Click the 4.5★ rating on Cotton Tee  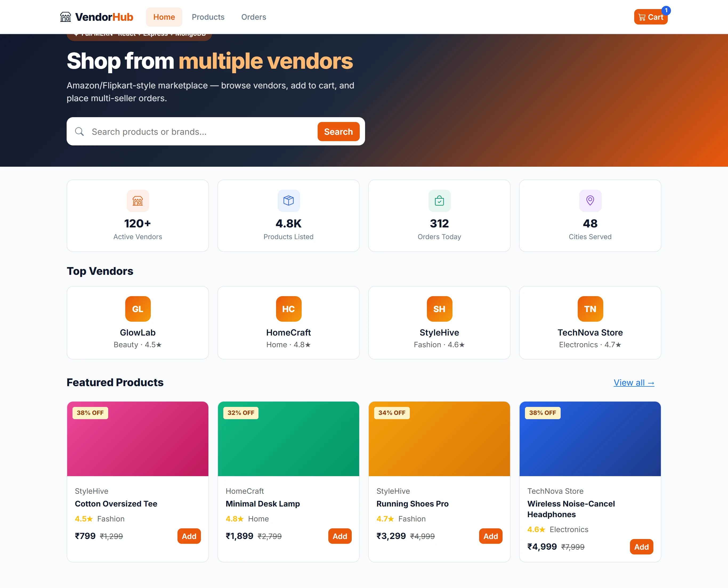[84, 519]
